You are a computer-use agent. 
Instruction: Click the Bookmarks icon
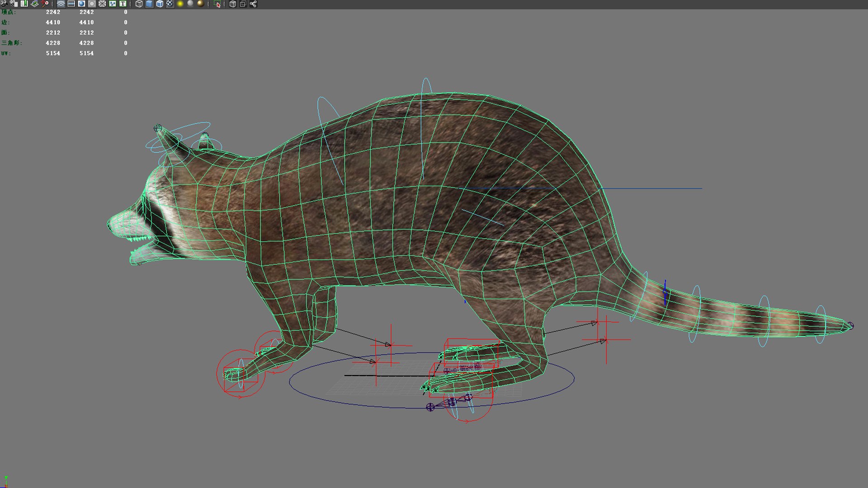24,4
